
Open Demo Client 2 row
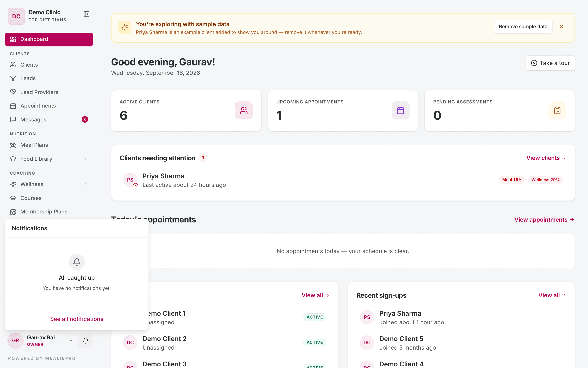coord(225,343)
